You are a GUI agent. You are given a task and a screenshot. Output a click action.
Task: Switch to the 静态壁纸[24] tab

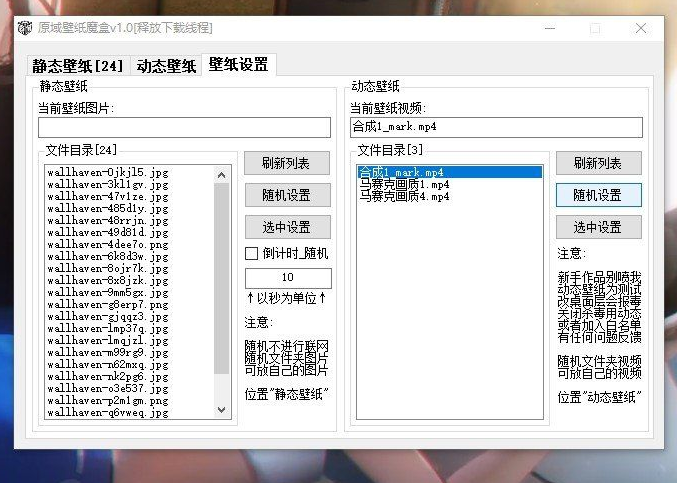78,66
